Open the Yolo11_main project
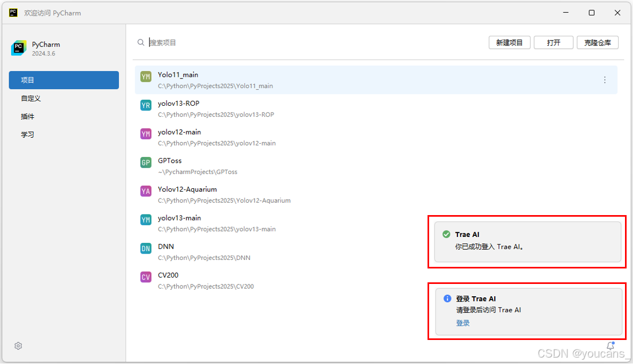 376,80
